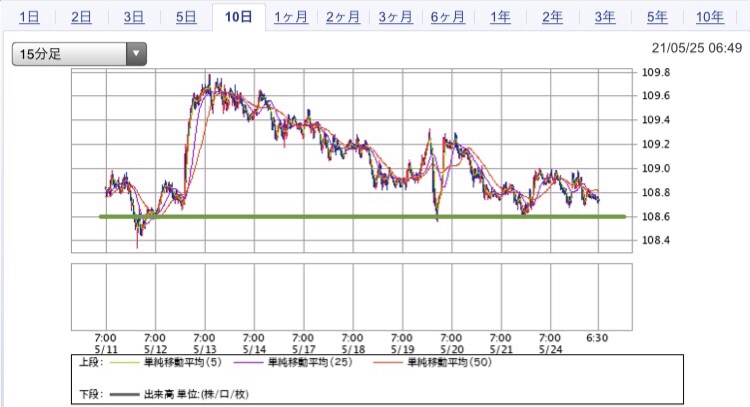Click the 5/11 date axis label
Image resolution: width=750 pixels, height=407 pixels.
click(106, 350)
